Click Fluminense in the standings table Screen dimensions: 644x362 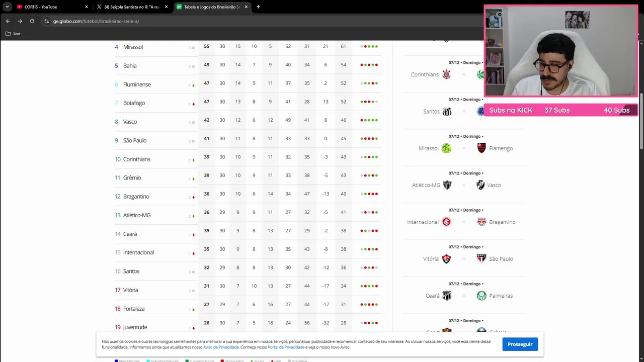tap(137, 84)
